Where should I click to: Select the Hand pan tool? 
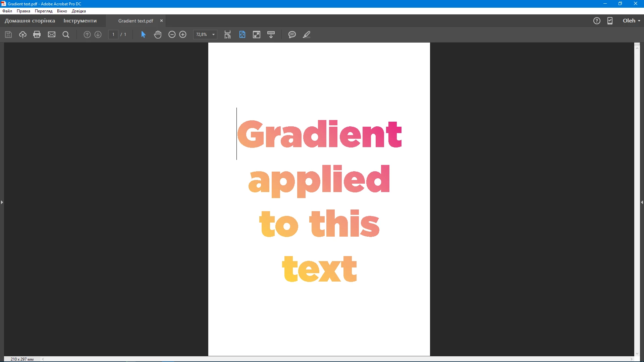(x=158, y=35)
